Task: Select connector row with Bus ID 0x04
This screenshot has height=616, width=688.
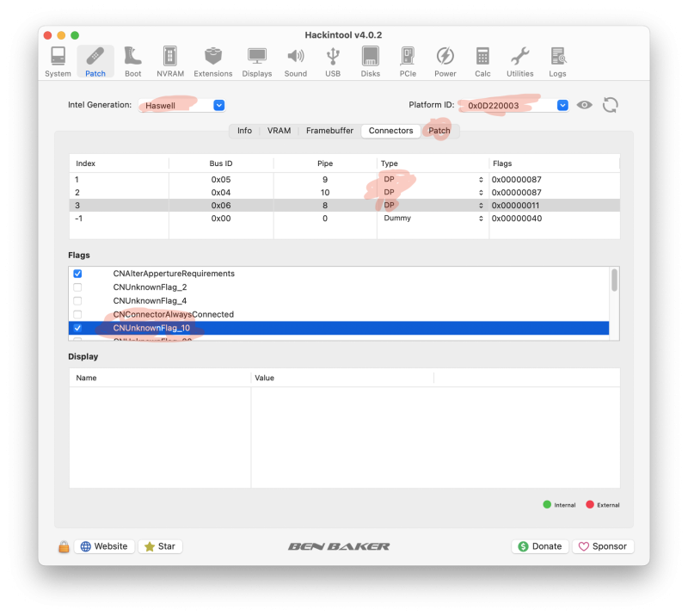Action: [345, 193]
